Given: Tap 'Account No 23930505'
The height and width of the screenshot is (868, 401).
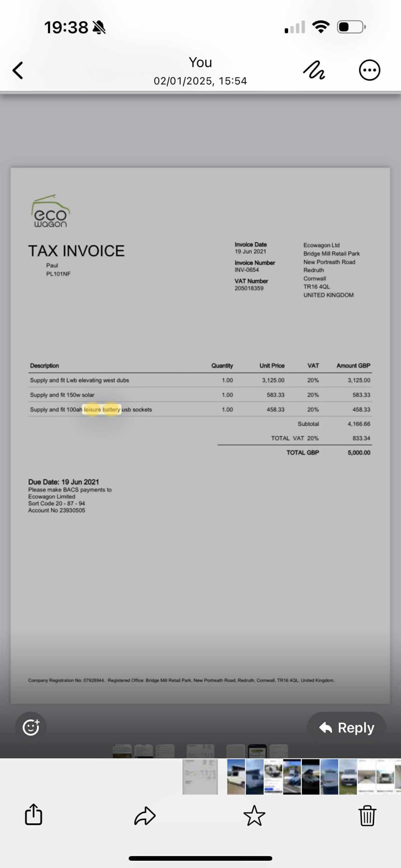Looking at the screenshot, I should 56,510.
